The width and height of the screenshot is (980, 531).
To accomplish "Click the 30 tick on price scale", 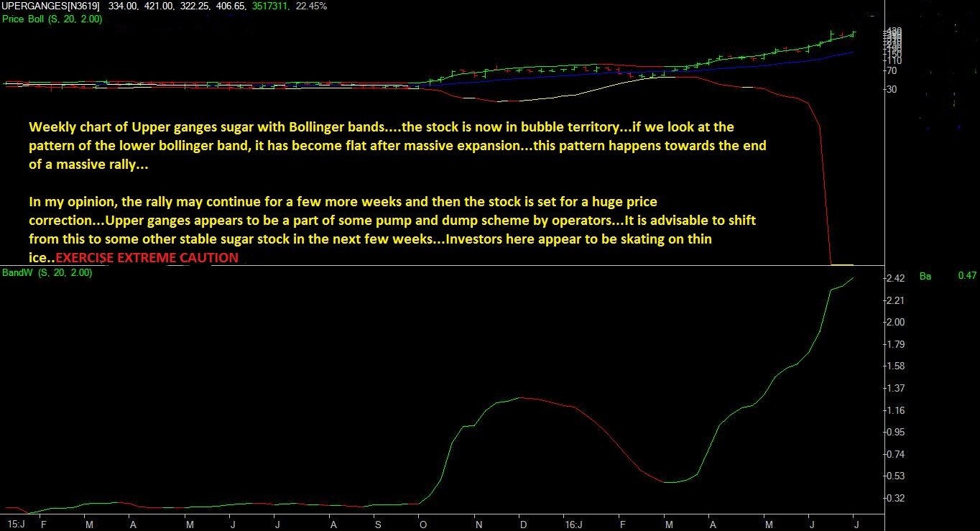I will 892,90.
